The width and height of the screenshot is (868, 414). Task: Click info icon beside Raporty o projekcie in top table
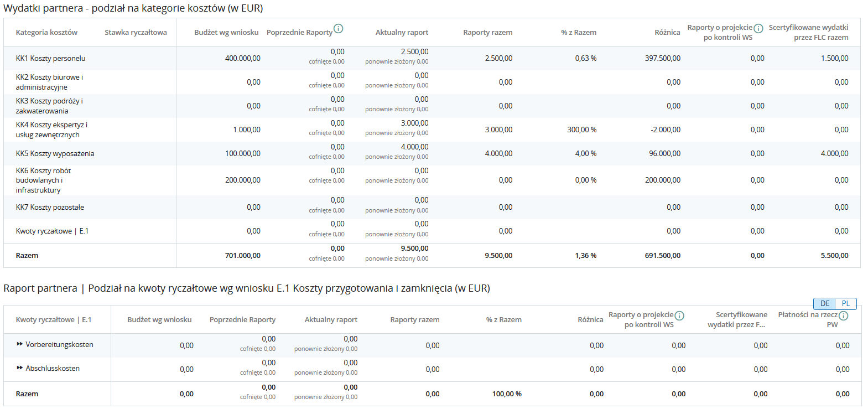(x=758, y=28)
